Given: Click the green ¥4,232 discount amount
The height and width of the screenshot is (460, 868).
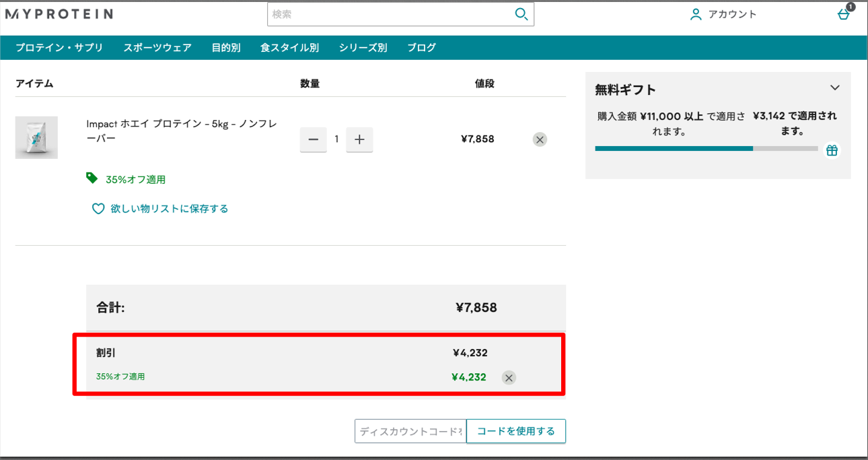Looking at the screenshot, I should click(x=469, y=377).
